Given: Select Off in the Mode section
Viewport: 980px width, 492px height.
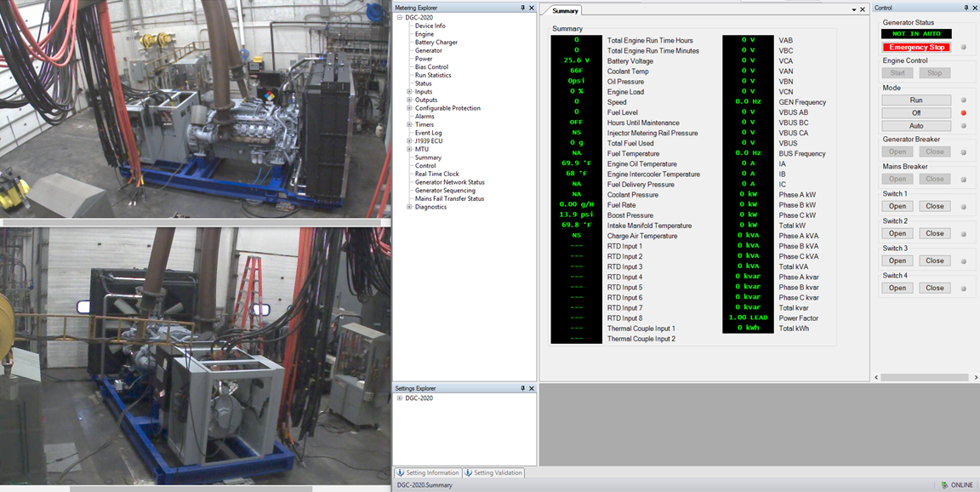Looking at the screenshot, I should (916, 112).
